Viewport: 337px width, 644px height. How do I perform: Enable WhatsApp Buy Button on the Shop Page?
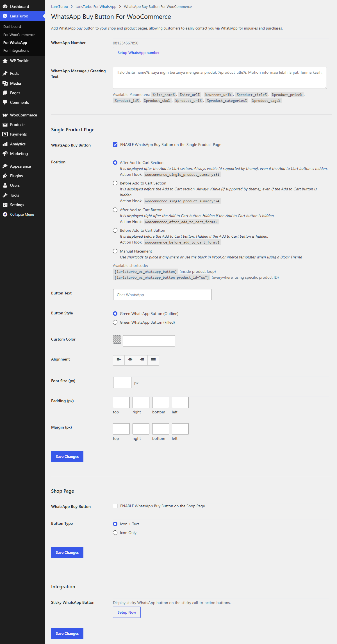pos(115,506)
